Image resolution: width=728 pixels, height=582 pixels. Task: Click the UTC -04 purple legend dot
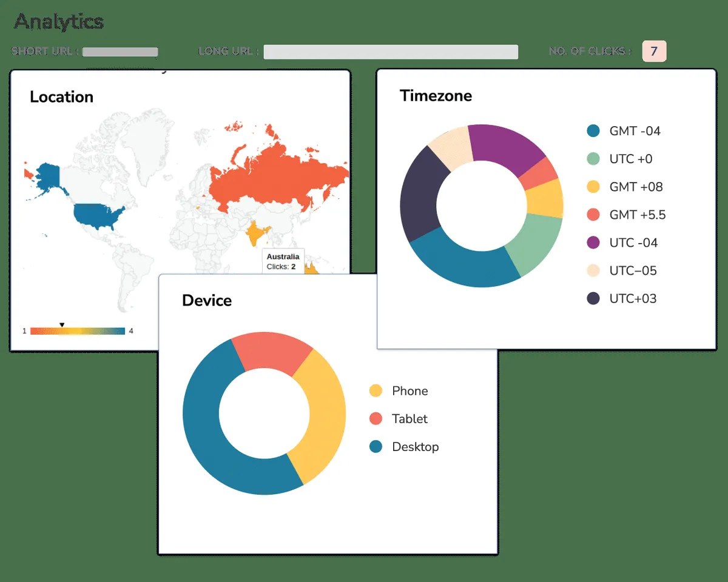tap(593, 242)
